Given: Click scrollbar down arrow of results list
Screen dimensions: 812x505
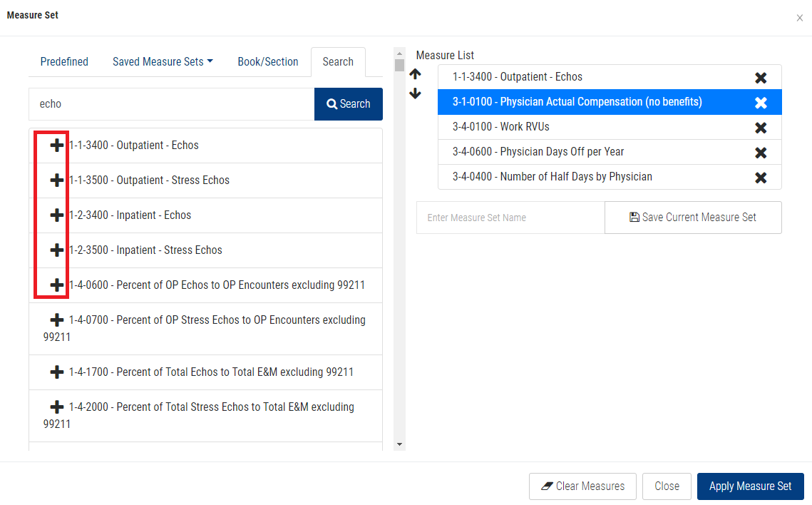Looking at the screenshot, I should click(399, 444).
